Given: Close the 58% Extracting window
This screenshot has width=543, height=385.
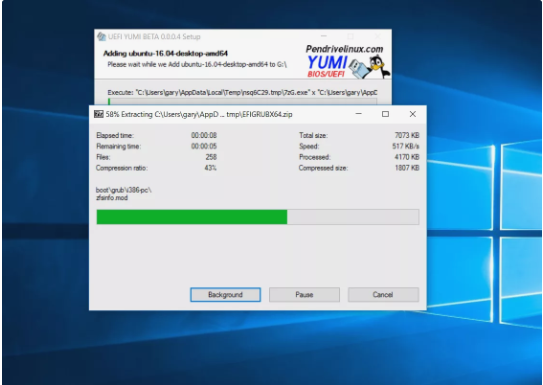Looking at the screenshot, I should pos(412,114).
